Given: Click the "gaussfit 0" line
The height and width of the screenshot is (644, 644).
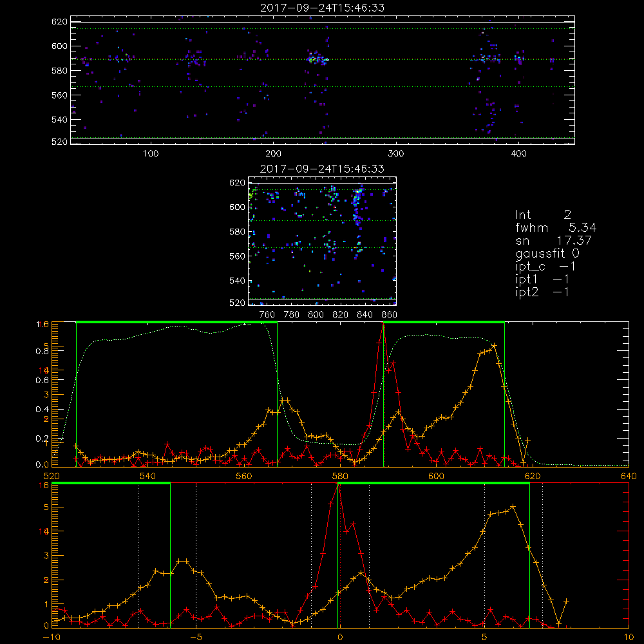Looking at the screenshot, I should [547, 253].
